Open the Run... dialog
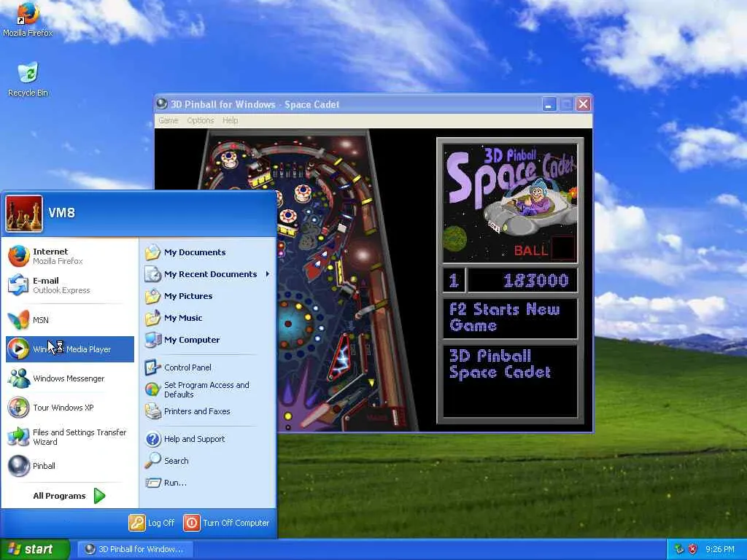The height and width of the screenshot is (560, 747). pyautogui.click(x=208, y=483)
